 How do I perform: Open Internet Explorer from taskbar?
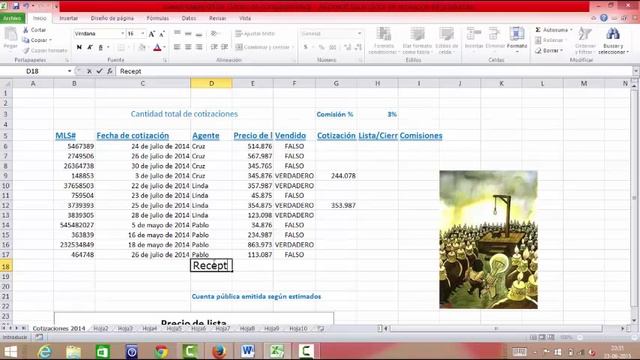(x=44, y=351)
